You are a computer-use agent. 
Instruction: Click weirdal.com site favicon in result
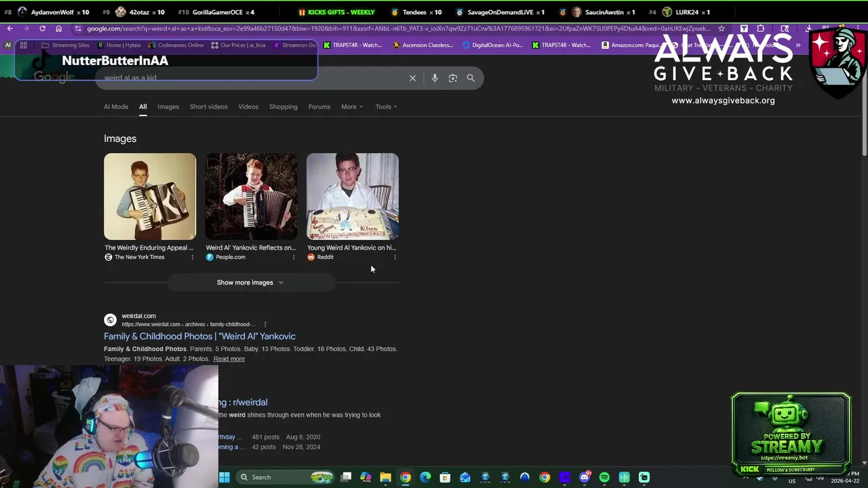110,320
